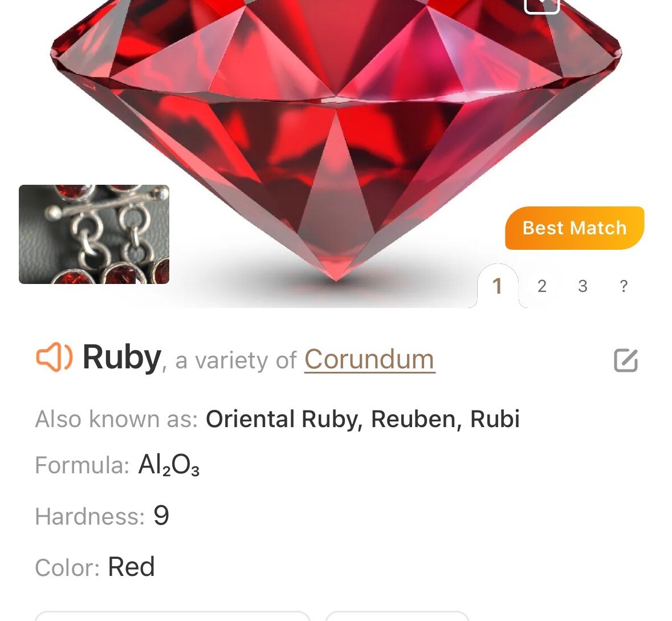Click the 'Also known as' label
672x621 pixels.
116,419
